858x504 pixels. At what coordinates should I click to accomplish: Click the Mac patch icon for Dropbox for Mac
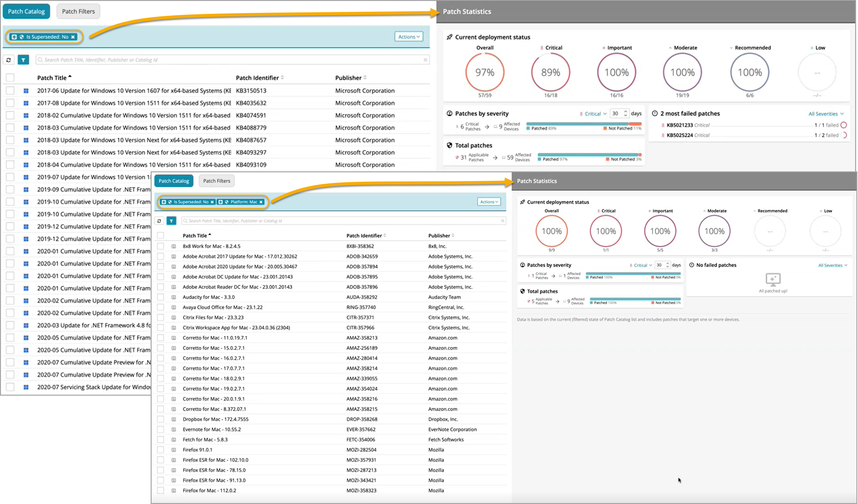(174, 419)
